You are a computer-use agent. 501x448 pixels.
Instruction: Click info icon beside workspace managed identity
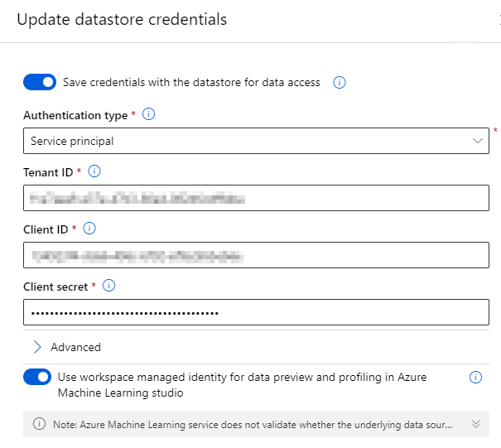tap(475, 377)
